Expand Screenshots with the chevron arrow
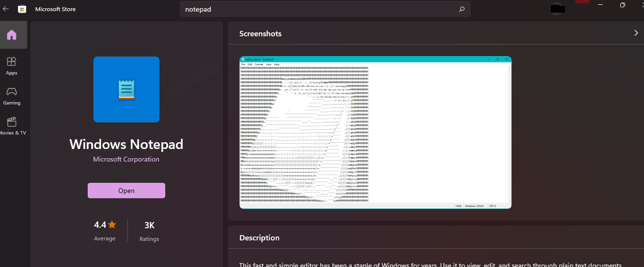The height and width of the screenshot is (267, 644). (x=636, y=33)
